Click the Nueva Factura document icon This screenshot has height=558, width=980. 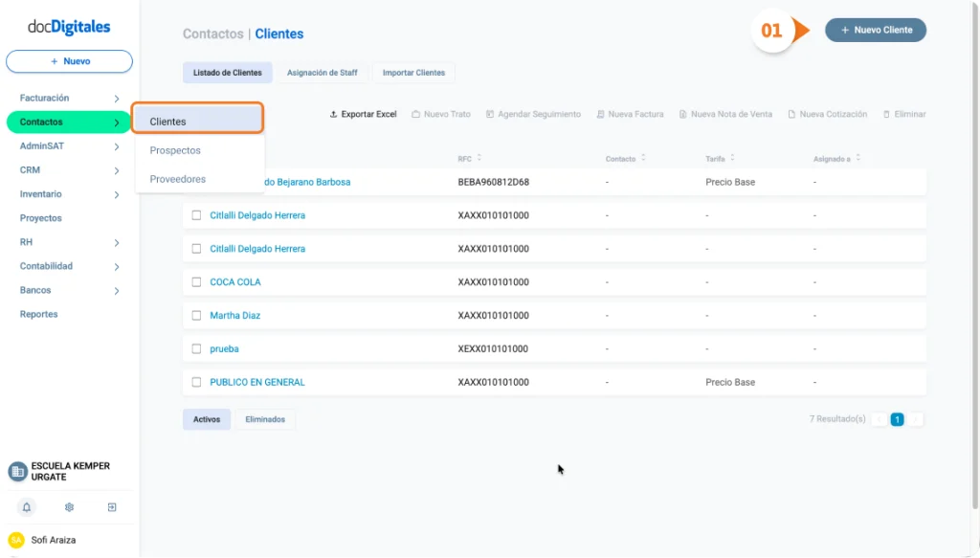pyautogui.click(x=600, y=114)
